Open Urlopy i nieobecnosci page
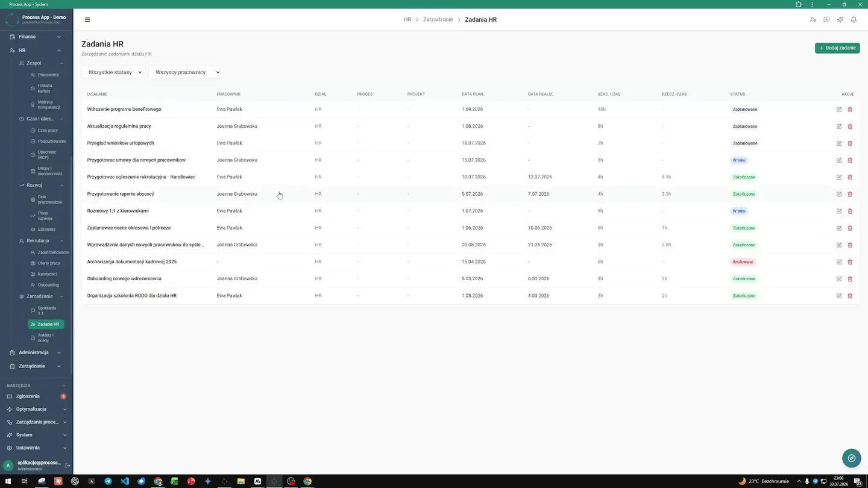Viewport: 868px width, 488px height. pyautogui.click(x=46, y=171)
